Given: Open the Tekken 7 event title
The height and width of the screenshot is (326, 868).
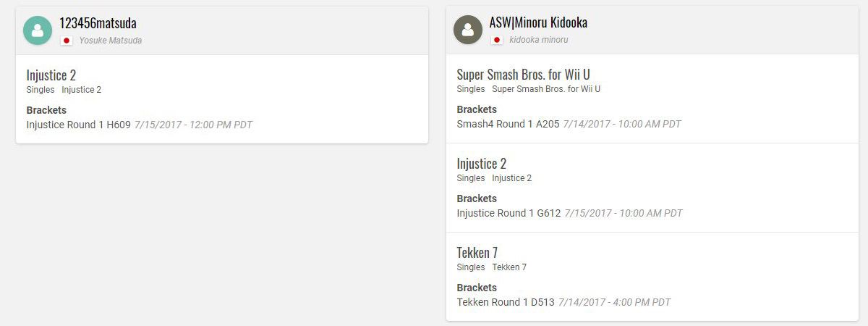Looking at the screenshot, I should click(477, 253).
